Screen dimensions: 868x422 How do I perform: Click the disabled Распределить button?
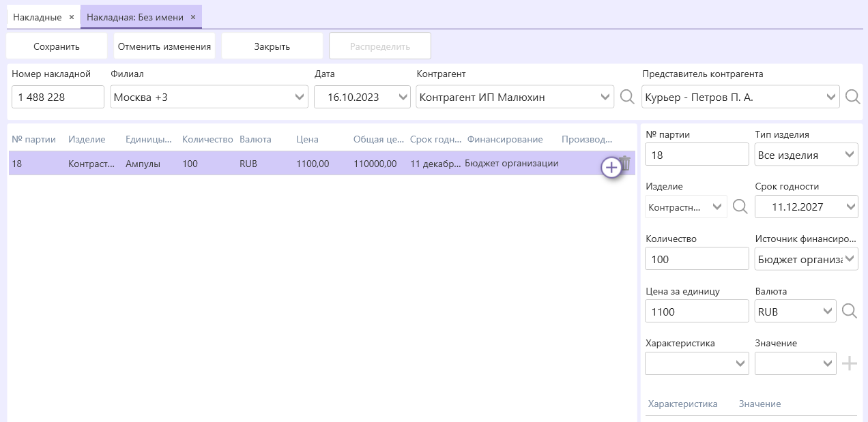pos(380,46)
